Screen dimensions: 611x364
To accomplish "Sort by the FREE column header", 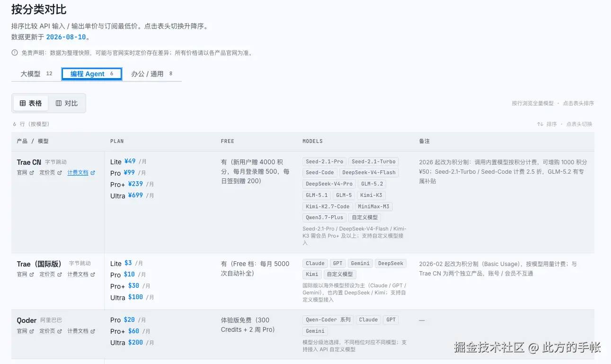I will (x=228, y=141).
